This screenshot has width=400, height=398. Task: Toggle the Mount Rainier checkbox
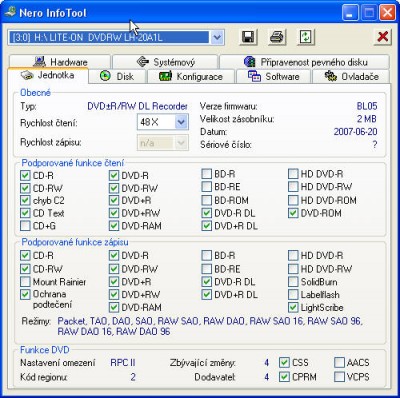[25, 282]
